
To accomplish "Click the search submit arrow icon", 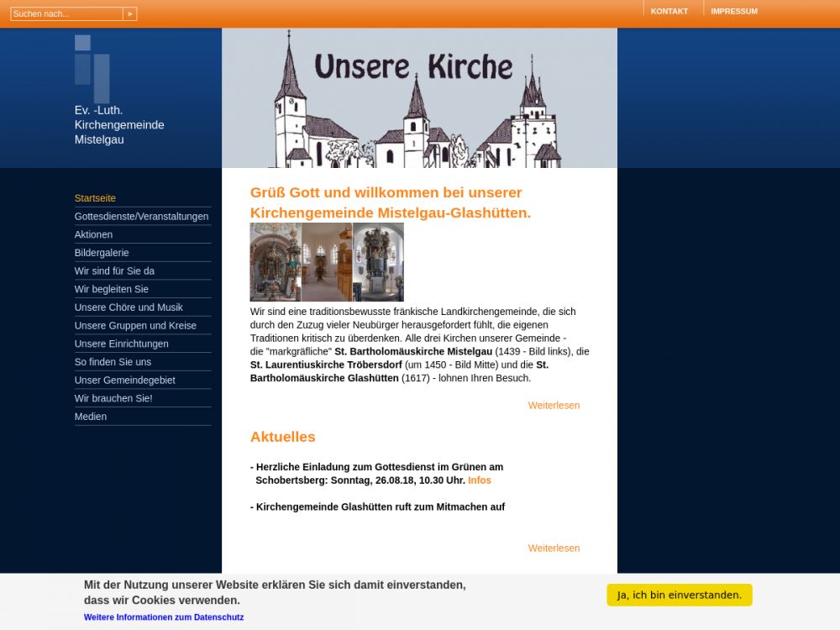I will coord(129,13).
